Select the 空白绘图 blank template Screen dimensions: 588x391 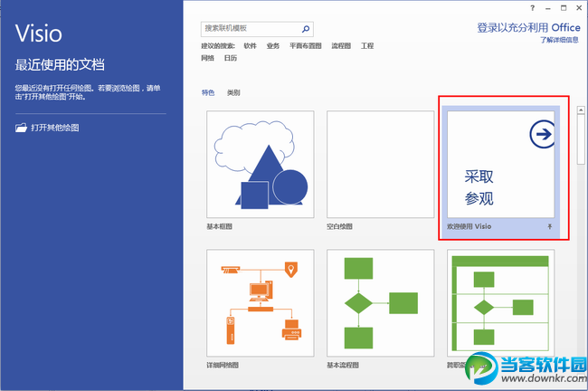click(x=380, y=164)
